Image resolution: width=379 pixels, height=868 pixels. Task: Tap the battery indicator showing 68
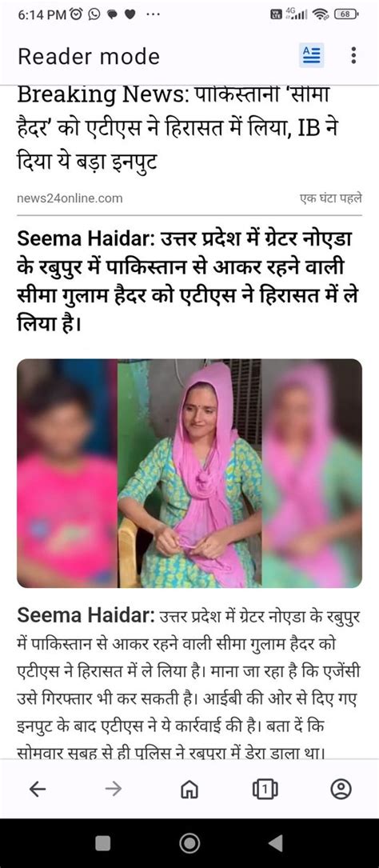coord(346,15)
